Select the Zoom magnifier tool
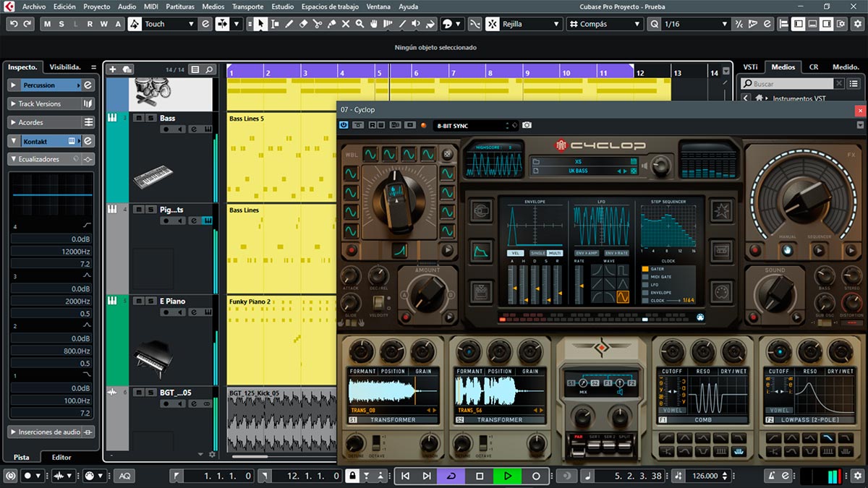This screenshot has height=488, width=868. tap(359, 24)
